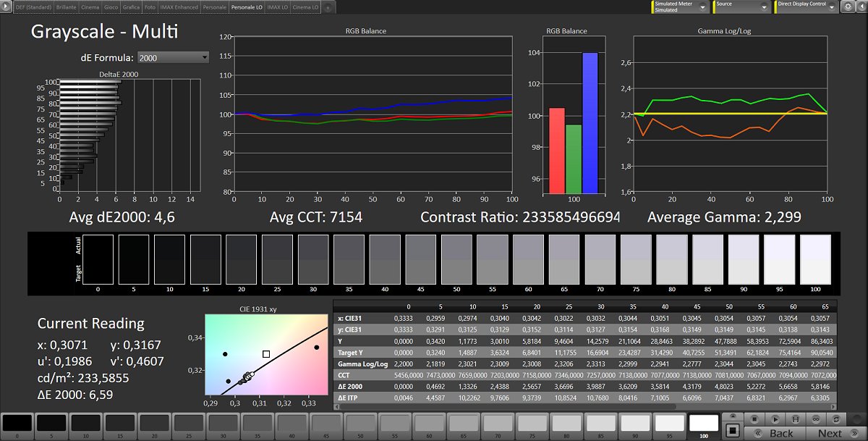Click the Gamma Log/Log row label in table
Screen dimensions: 868x441
[x=363, y=364]
